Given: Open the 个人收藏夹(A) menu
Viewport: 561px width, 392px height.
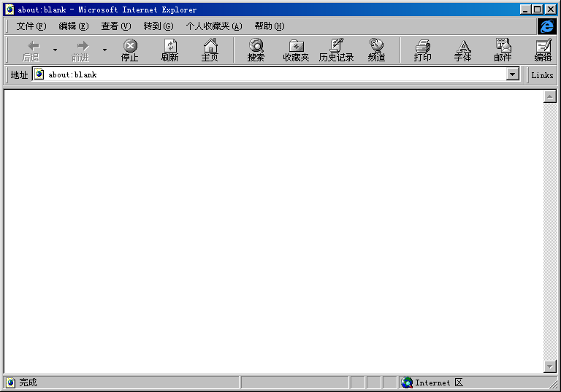Looking at the screenshot, I should [x=214, y=26].
